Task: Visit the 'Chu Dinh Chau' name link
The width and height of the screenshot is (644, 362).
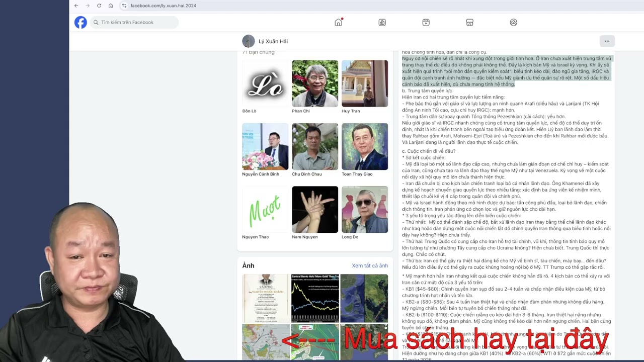Action: [307, 174]
